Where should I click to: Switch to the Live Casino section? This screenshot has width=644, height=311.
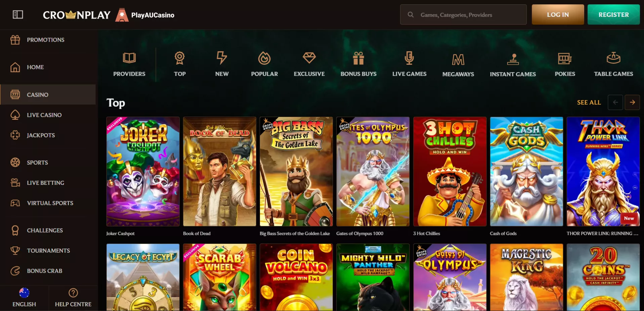pyautogui.click(x=44, y=115)
